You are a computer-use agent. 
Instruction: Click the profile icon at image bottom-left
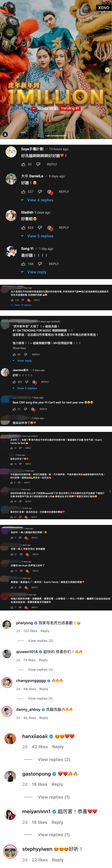[x=5, y=134]
